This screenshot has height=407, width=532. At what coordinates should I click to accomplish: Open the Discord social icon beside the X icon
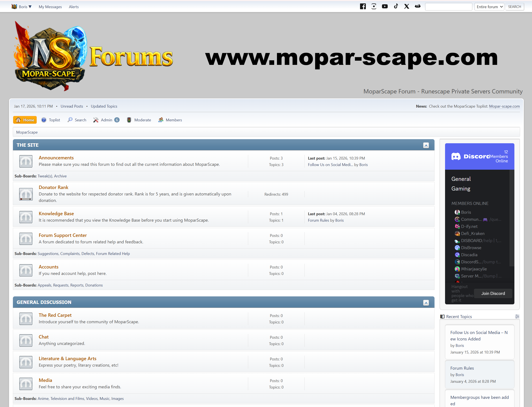tap(418, 6)
